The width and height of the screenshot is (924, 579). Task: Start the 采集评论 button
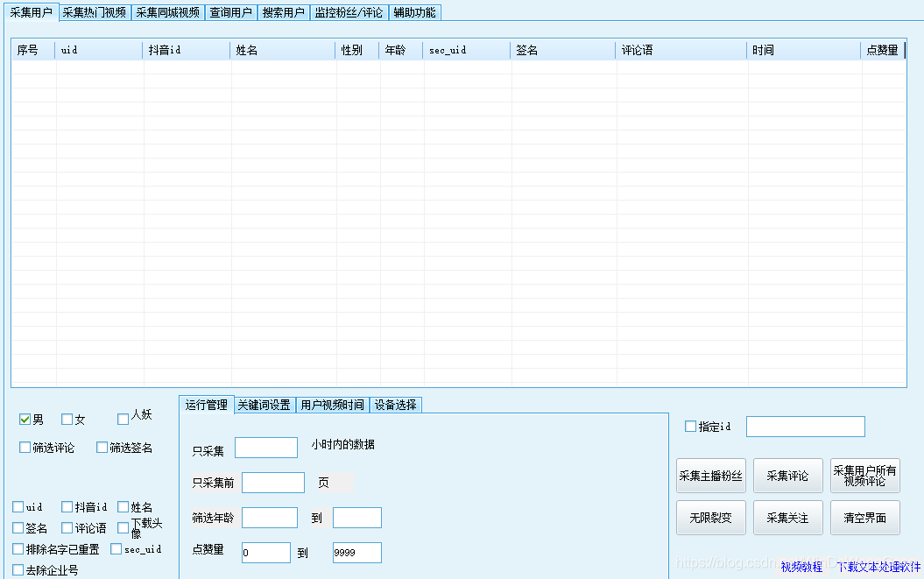pos(788,476)
